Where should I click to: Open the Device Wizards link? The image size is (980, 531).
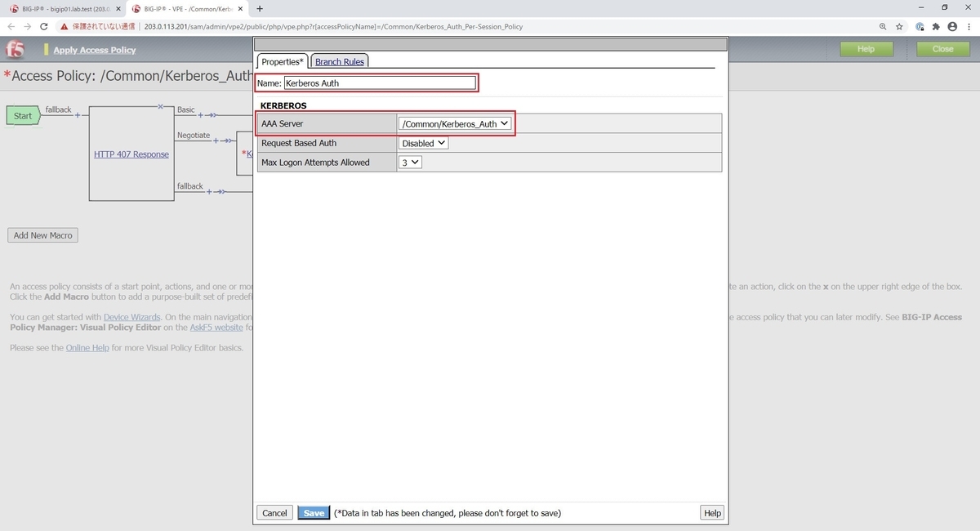132,317
